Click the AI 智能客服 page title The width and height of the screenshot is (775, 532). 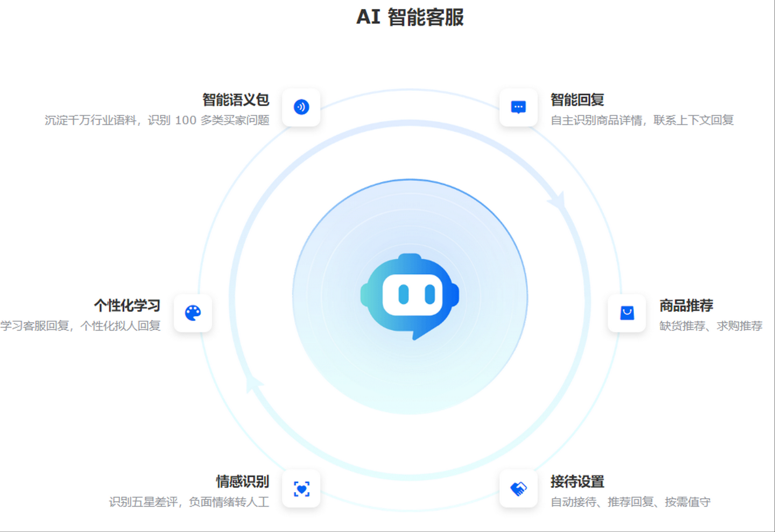click(x=410, y=17)
